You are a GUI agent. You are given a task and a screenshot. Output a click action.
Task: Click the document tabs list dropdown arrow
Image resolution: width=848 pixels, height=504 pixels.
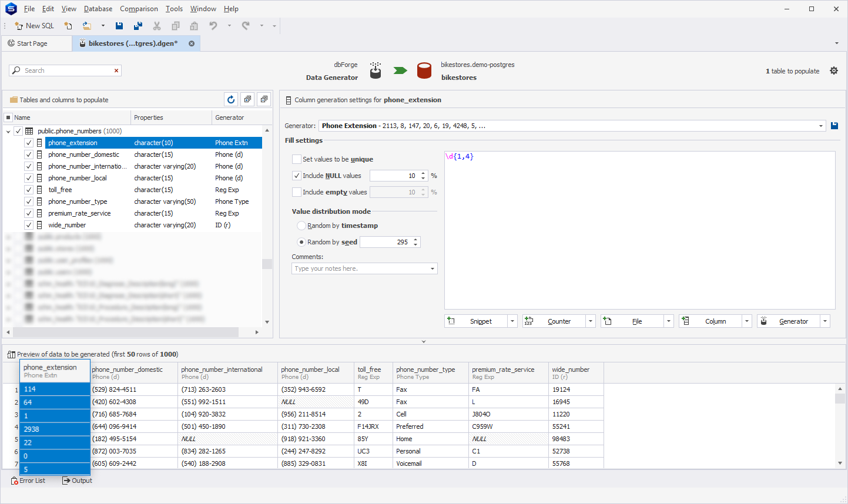pyautogui.click(x=837, y=43)
